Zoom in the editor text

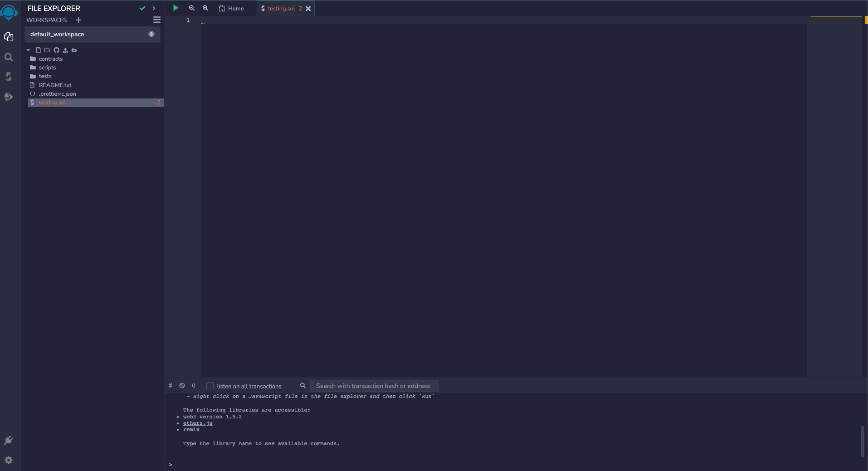click(x=205, y=8)
